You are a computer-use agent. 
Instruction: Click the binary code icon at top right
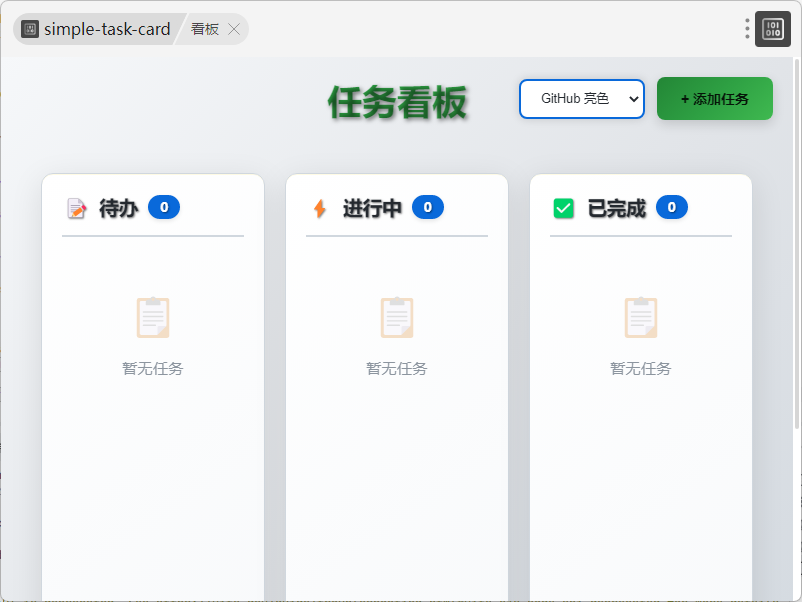point(772,29)
